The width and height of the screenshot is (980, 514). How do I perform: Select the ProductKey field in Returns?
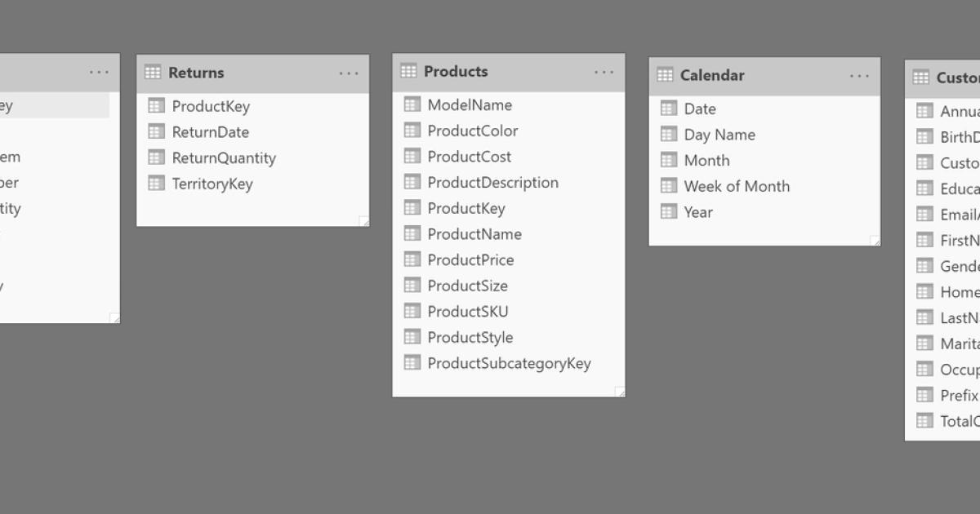[211, 106]
